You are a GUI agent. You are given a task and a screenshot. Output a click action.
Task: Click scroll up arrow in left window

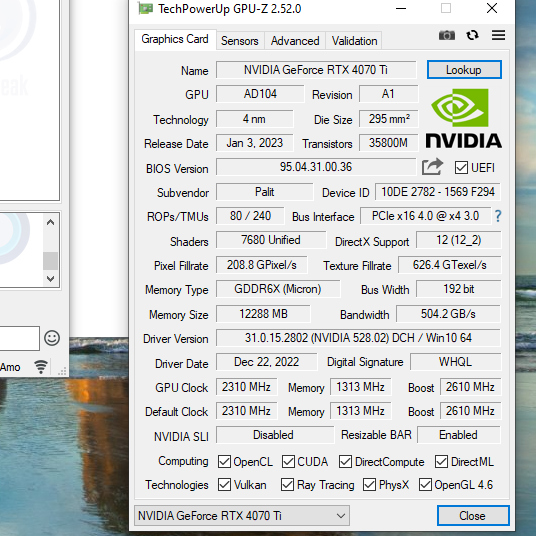point(51,223)
